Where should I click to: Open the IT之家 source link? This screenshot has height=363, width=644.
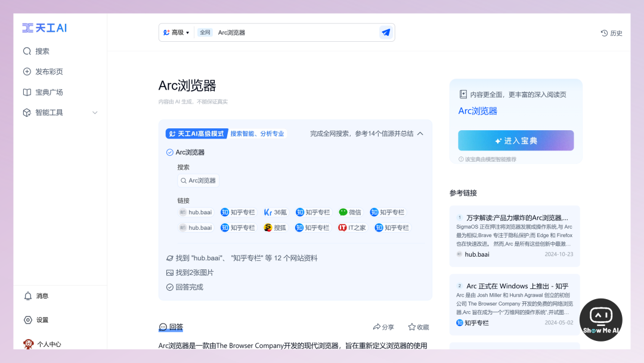[352, 227]
